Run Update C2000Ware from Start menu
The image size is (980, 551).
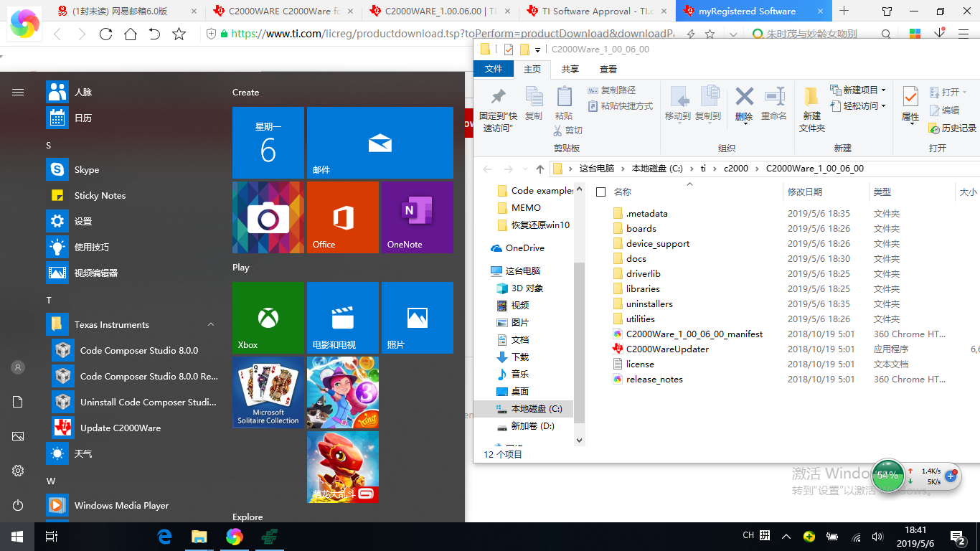click(x=133, y=428)
